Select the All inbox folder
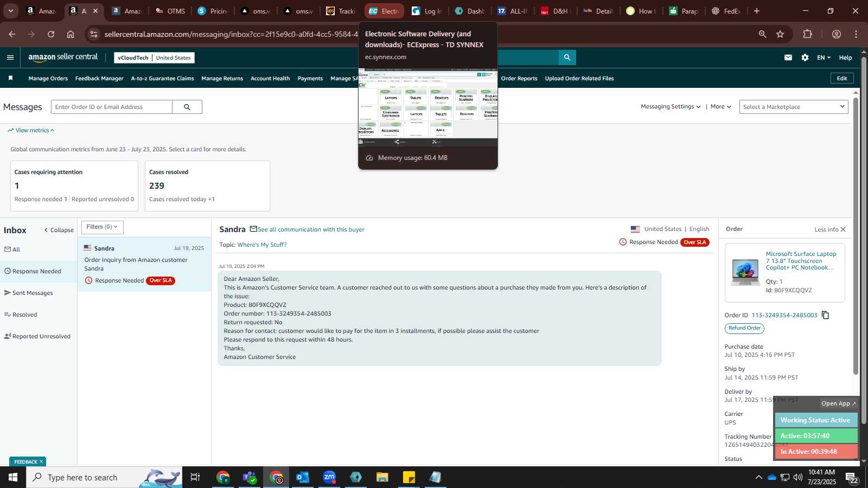 39,249
